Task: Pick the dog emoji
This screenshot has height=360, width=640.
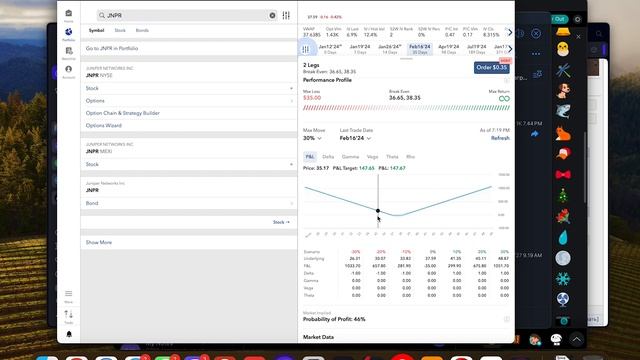Action: pyautogui.click(x=563, y=91)
